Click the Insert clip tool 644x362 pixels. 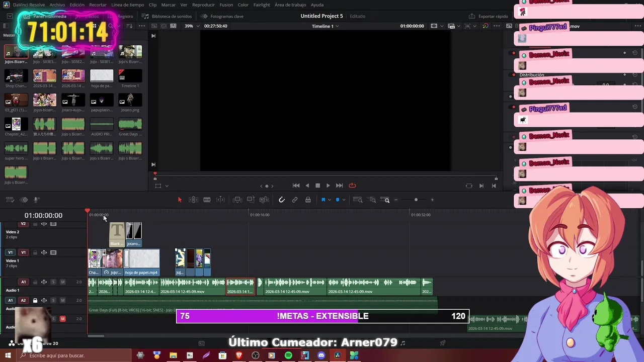[237, 200]
